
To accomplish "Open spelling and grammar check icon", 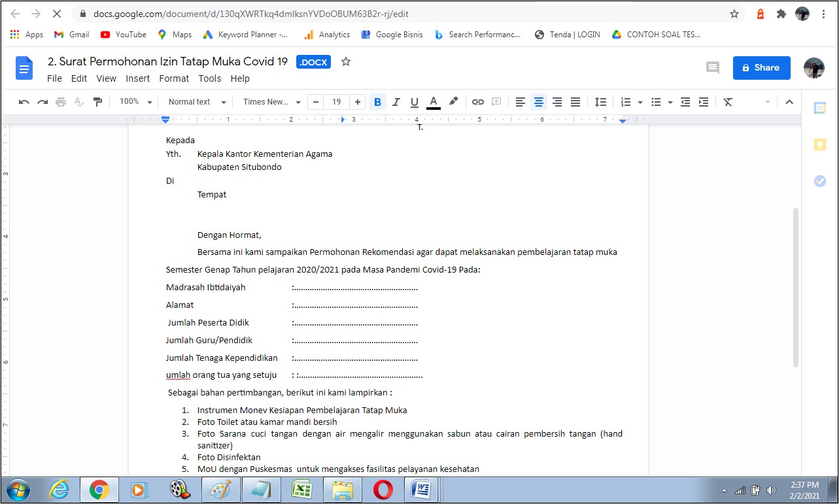I will pos(79,102).
